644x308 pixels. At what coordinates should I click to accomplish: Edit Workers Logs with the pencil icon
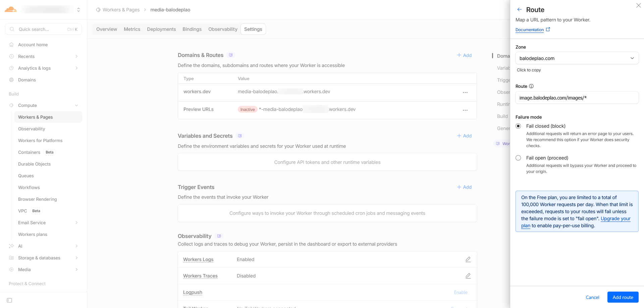pos(468,259)
